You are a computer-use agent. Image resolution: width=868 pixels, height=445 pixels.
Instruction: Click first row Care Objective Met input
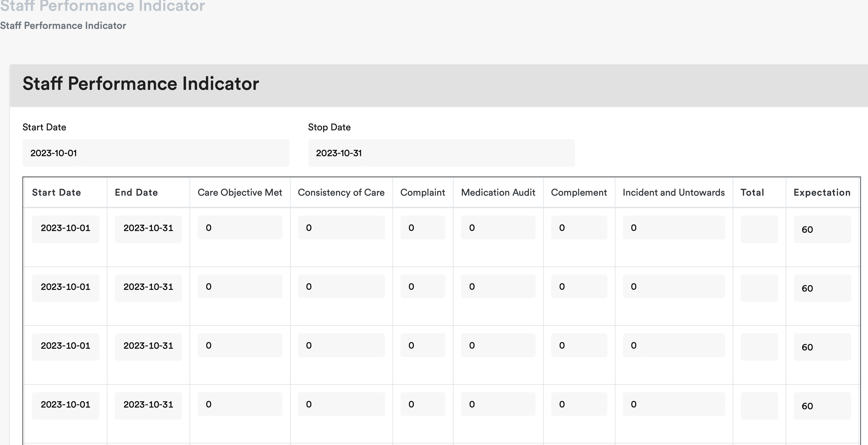tap(240, 228)
